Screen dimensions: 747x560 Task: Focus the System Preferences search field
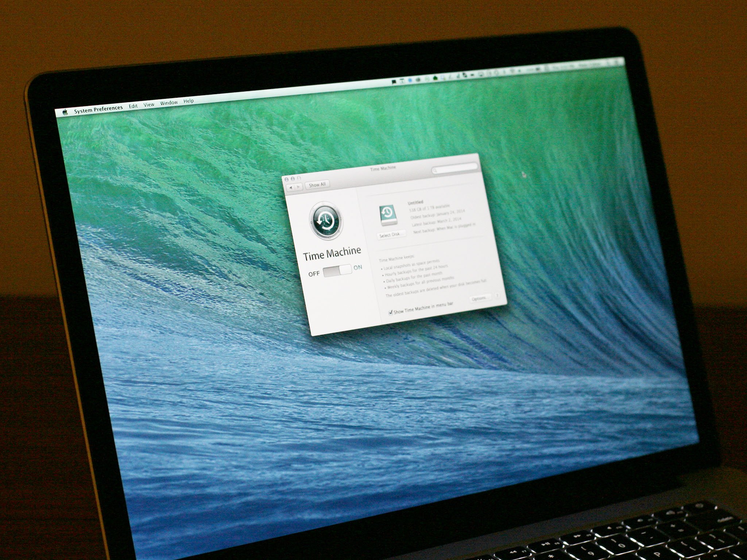click(454, 169)
